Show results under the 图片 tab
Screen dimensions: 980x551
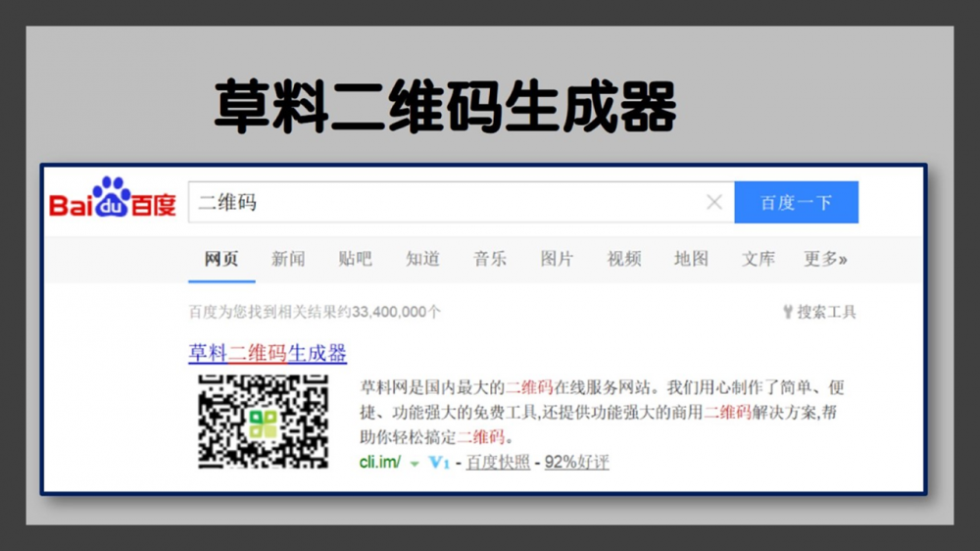557,259
